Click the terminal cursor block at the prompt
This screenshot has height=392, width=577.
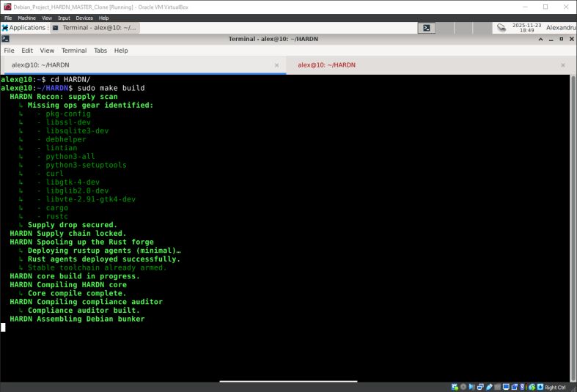[3, 328]
